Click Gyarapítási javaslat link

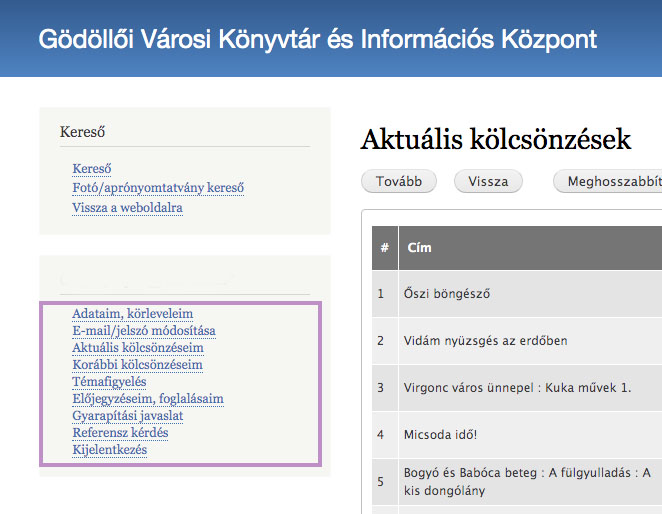[127, 415]
